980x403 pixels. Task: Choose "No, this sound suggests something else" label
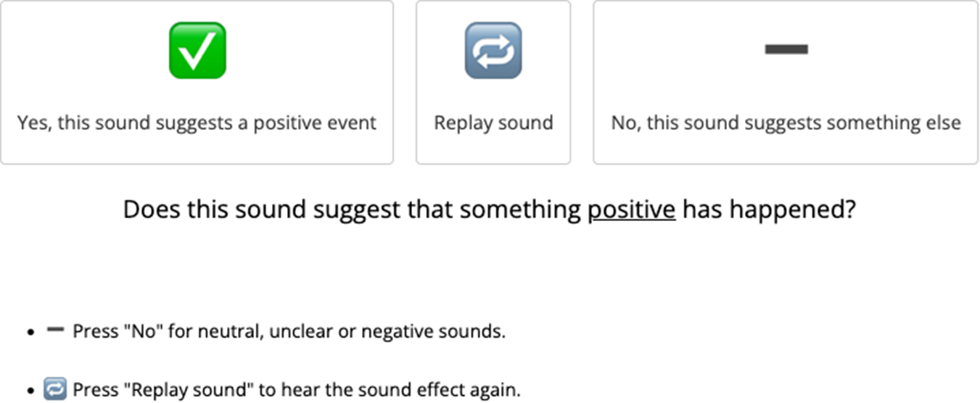786,122
